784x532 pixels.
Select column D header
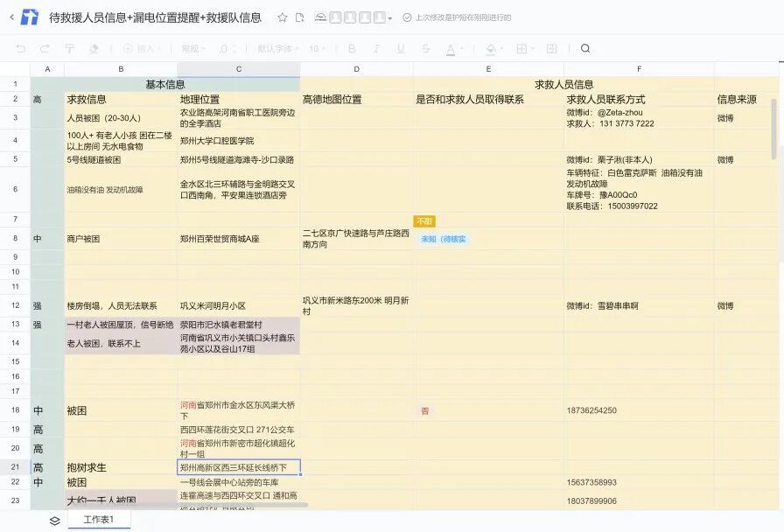(356, 69)
